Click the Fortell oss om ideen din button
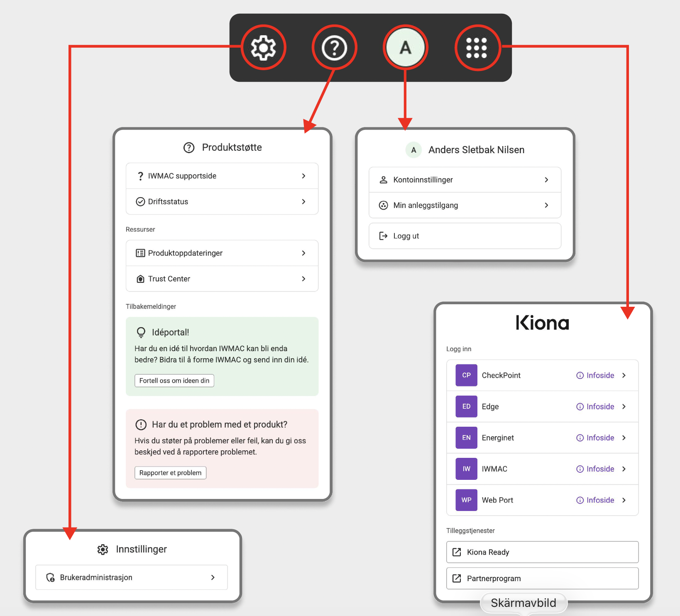This screenshot has height=616, width=680. [174, 381]
